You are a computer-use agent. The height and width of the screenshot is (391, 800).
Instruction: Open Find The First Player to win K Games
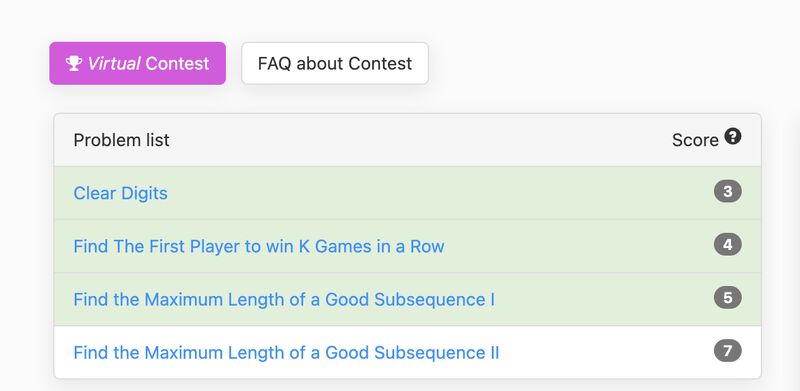click(259, 246)
